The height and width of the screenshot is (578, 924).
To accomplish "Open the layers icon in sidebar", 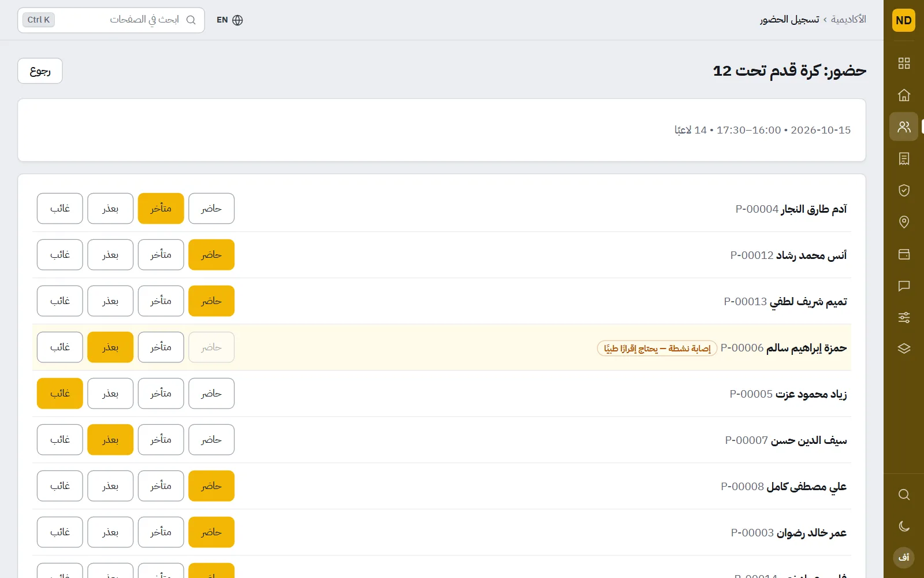I will click(904, 349).
